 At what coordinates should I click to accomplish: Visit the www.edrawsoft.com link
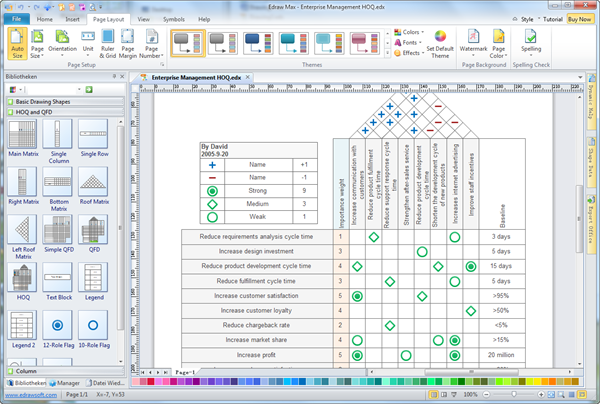click(31, 395)
